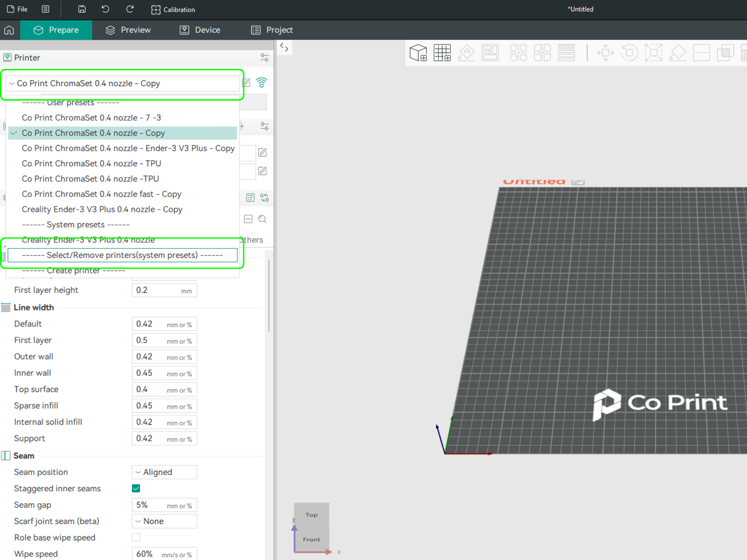Search process settings
This screenshot has width=747, height=560.
tap(262, 219)
